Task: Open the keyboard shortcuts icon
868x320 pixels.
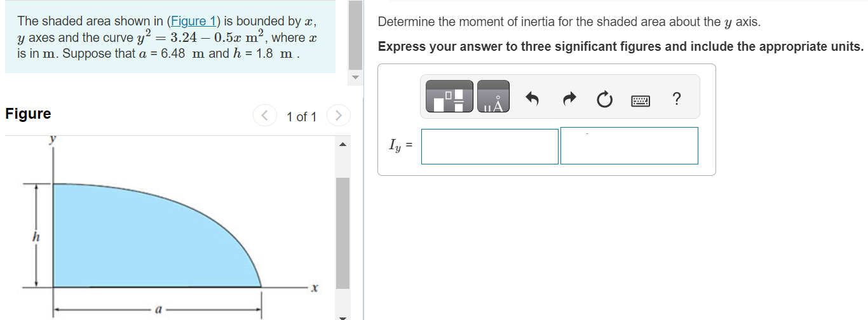Action: 641,100
